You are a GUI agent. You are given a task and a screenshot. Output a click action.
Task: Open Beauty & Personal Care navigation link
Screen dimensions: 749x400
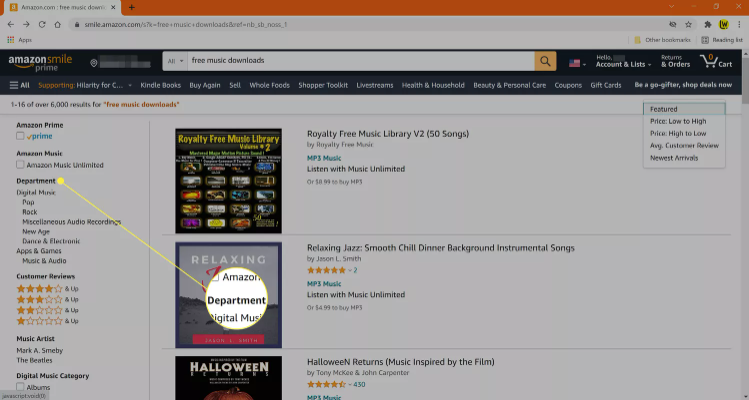509,85
